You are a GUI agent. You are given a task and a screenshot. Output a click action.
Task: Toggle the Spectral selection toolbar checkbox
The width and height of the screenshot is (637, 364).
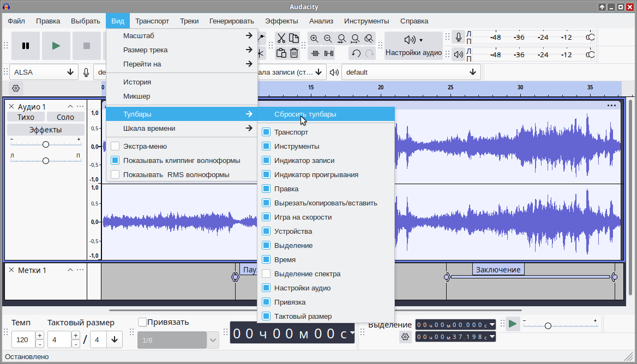pos(266,274)
